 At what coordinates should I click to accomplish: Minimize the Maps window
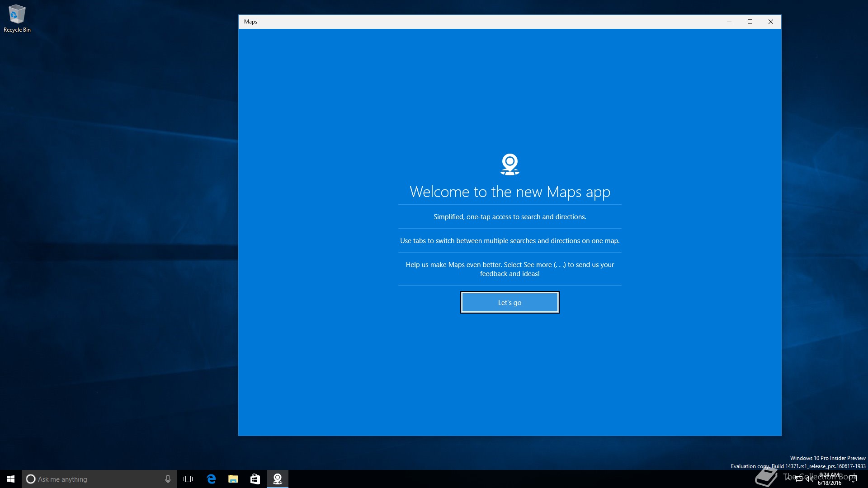click(729, 22)
